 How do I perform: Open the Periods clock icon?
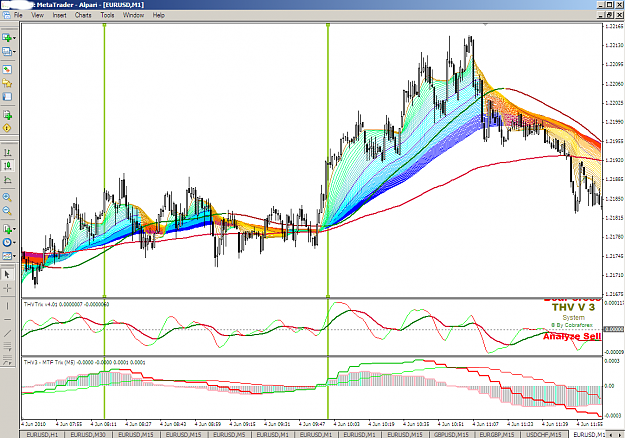point(6,242)
